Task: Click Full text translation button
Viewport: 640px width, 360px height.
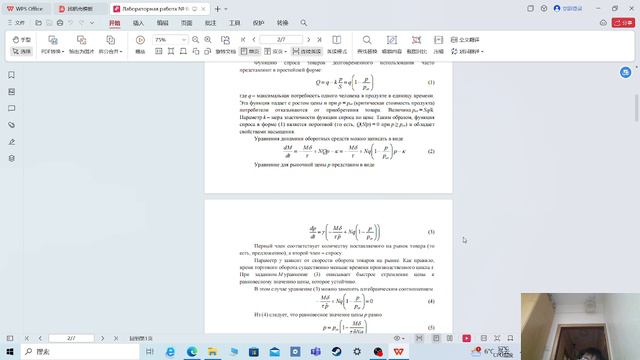Action: point(465,40)
